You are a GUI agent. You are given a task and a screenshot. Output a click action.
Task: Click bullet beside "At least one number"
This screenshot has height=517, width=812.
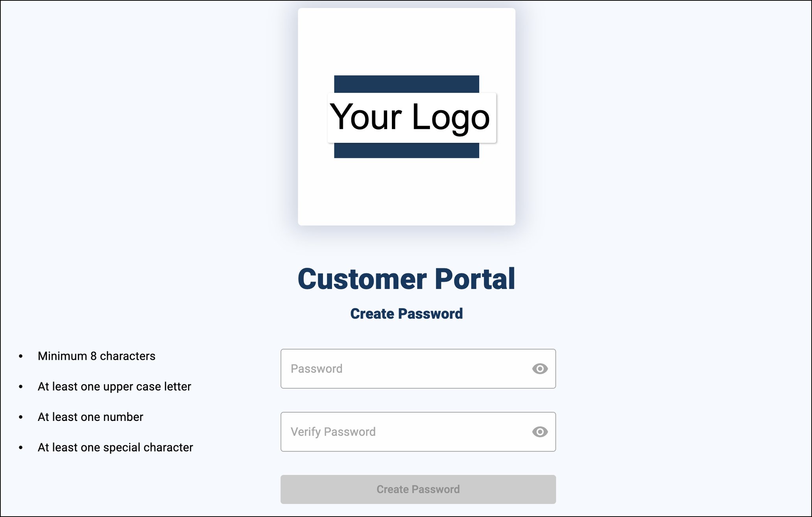pos(21,417)
